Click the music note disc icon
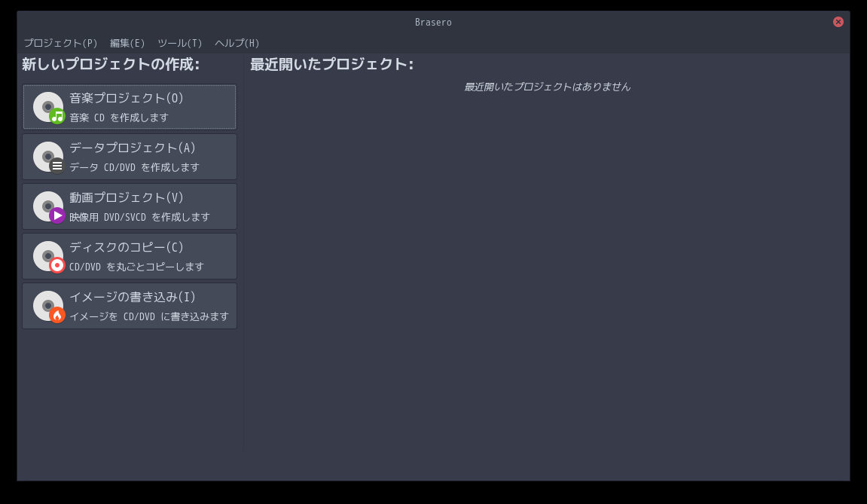867x504 pixels. [49, 107]
